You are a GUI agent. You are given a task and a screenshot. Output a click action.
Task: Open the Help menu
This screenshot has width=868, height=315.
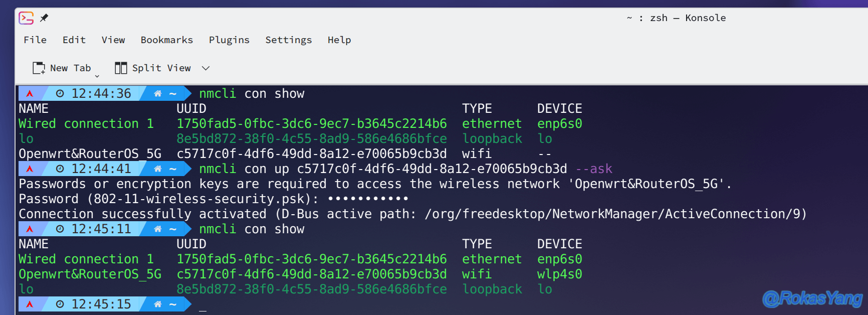[339, 40]
